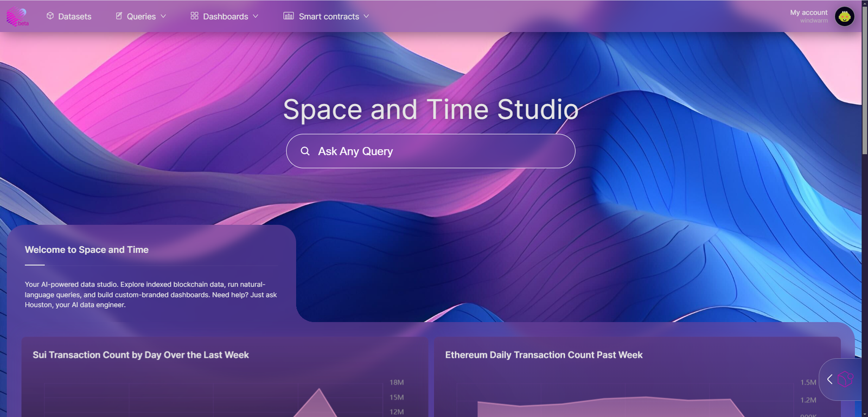Click the Space and Time beta logo

[17, 17]
